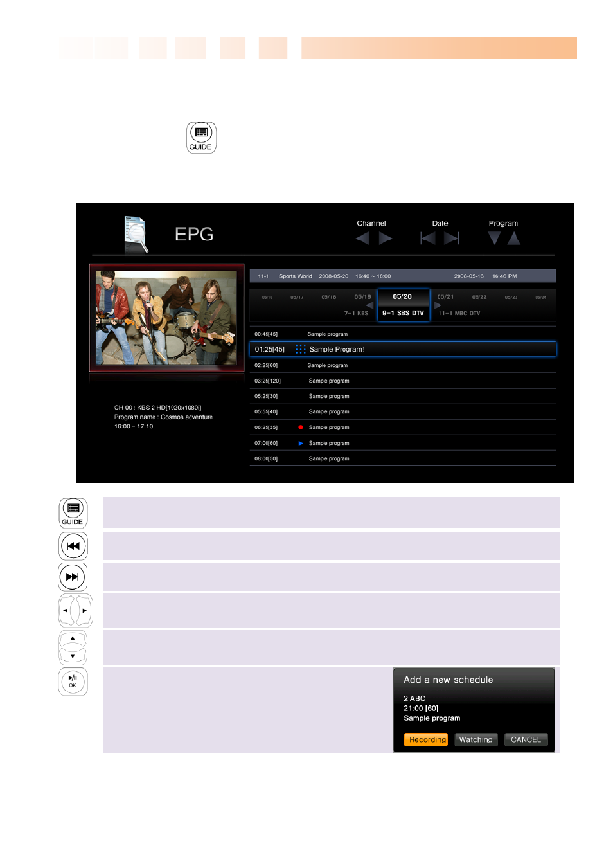Select the 11-1 MBC DTV channel

(459, 313)
